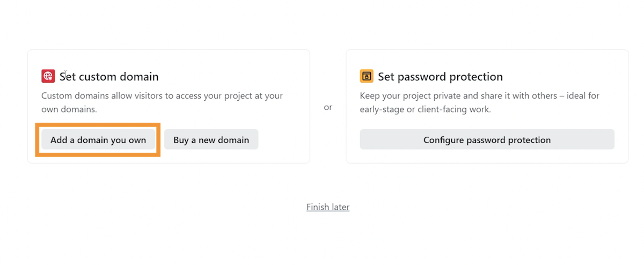Choose Buy a new domain
This screenshot has width=644, height=265.
click(x=211, y=140)
